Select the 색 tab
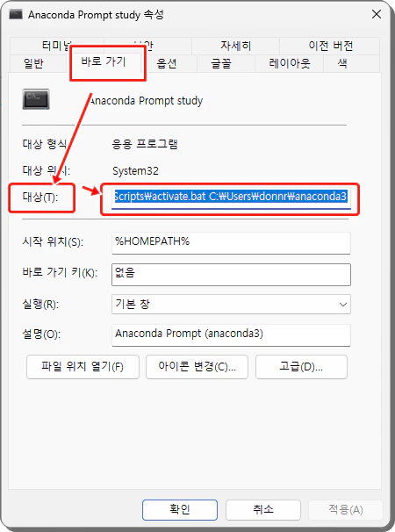The width and height of the screenshot is (395, 532). click(342, 63)
